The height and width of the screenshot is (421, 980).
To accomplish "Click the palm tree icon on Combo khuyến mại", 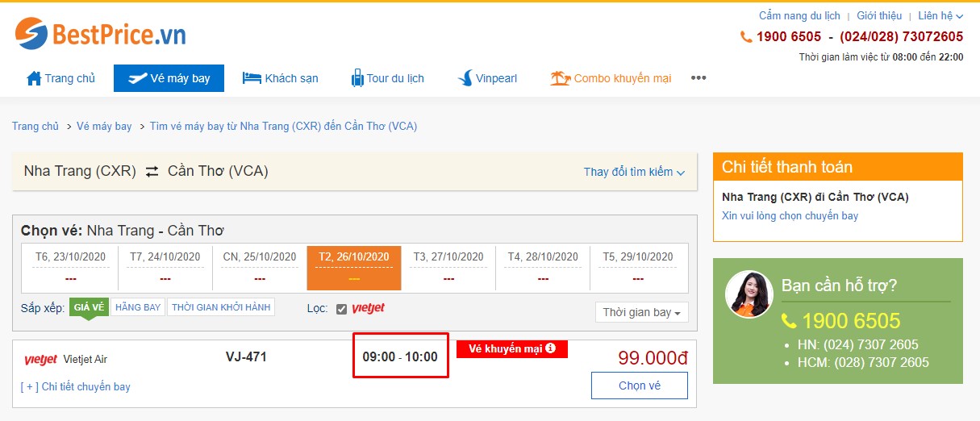I will click(560, 78).
